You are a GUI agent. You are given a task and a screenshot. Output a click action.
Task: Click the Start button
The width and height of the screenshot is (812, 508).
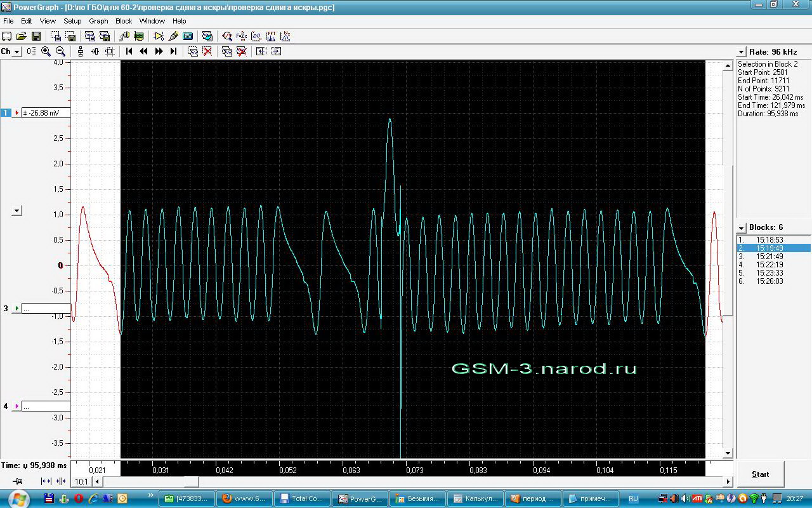point(760,474)
